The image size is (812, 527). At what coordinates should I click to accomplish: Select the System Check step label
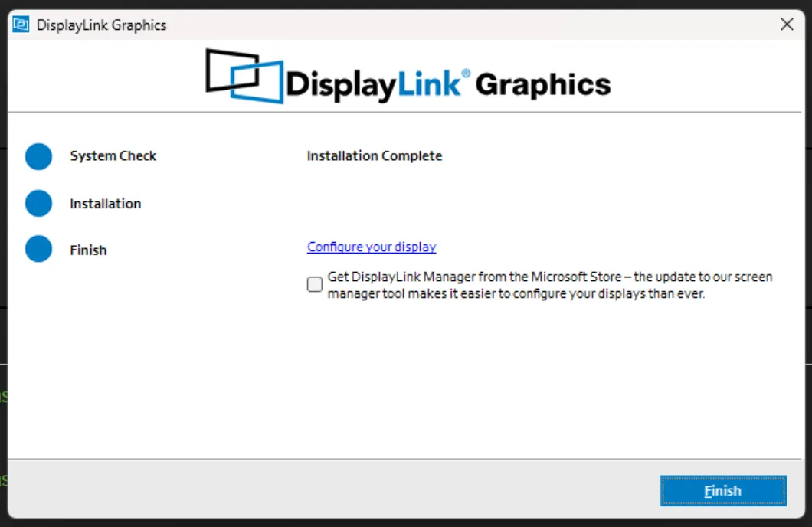(113, 155)
